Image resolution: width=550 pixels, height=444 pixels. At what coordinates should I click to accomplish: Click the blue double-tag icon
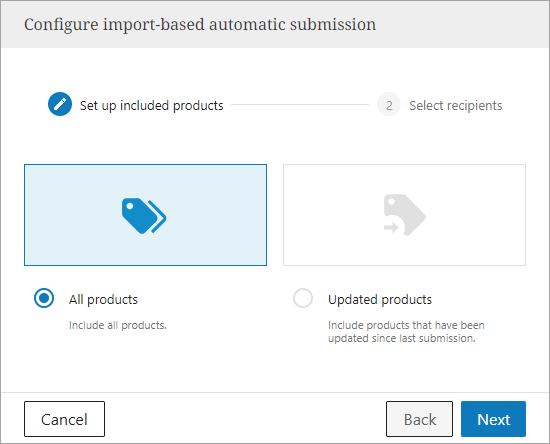tap(144, 216)
